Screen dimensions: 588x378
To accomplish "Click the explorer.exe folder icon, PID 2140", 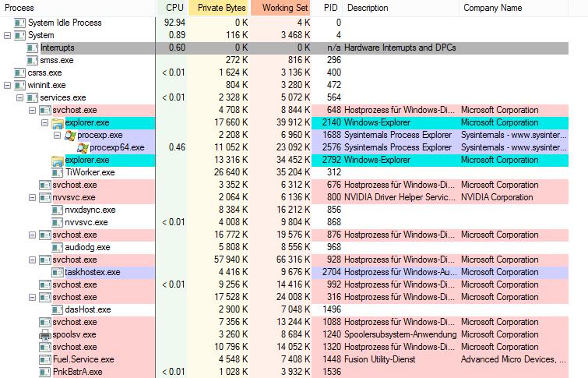I will click(x=57, y=122).
